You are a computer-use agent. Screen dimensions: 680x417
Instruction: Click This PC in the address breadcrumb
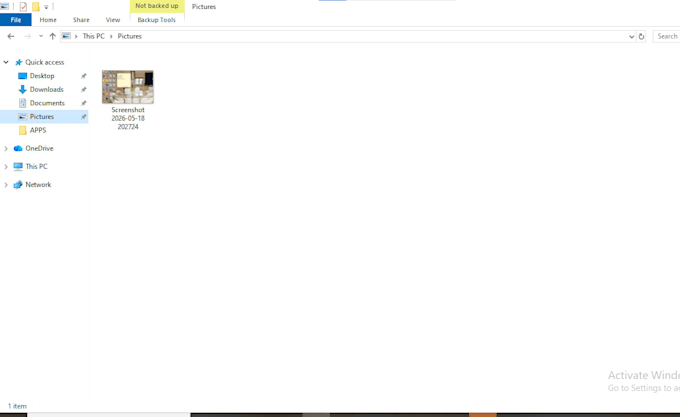[x=94, y=36]
